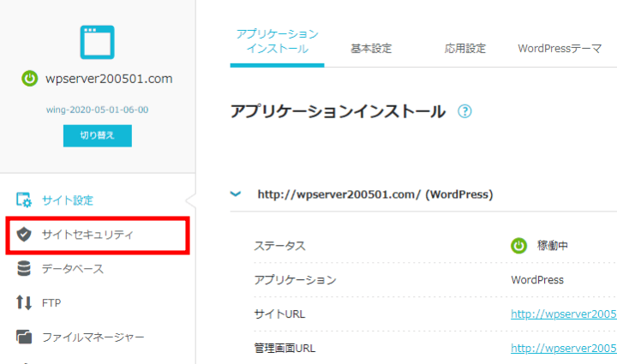
Task: Click the アプリケーションインストール page heading
Action: [x=338, y=111]
